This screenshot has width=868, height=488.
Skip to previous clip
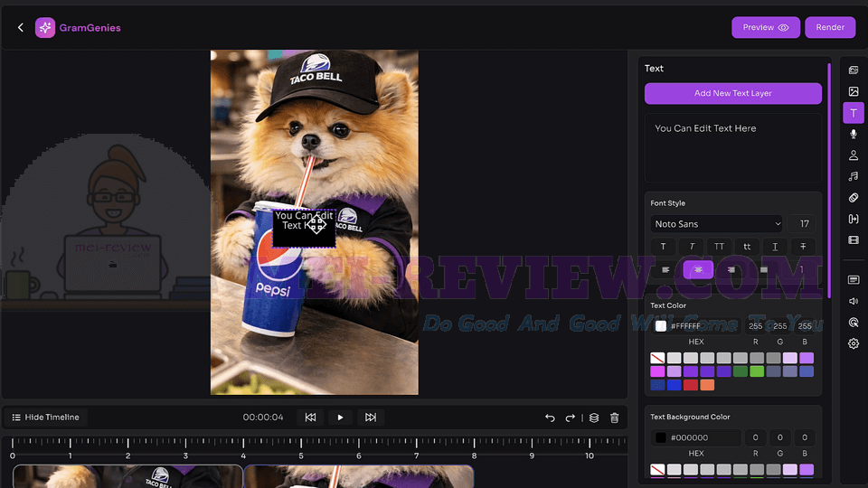(310, 418)
